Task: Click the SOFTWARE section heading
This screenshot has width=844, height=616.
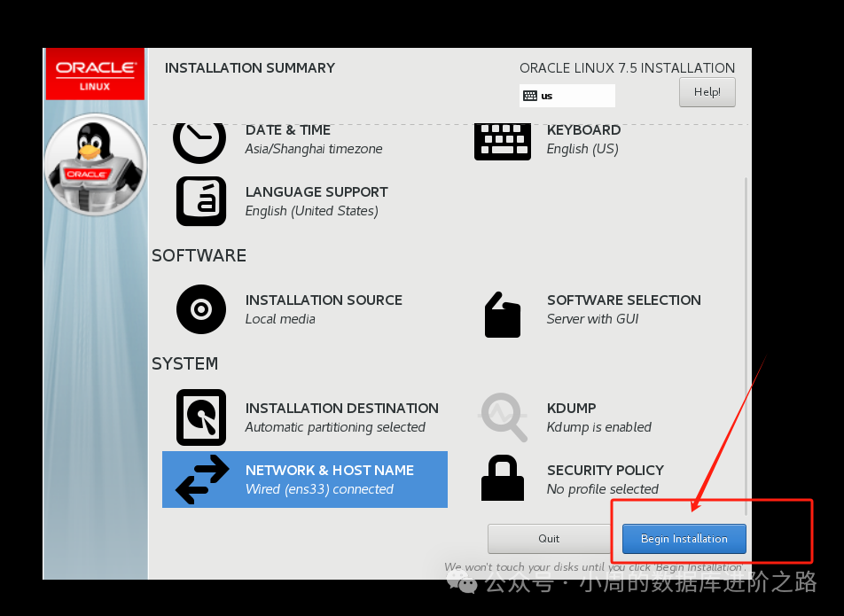Action: pyautogui.click(x=199, y=255)
